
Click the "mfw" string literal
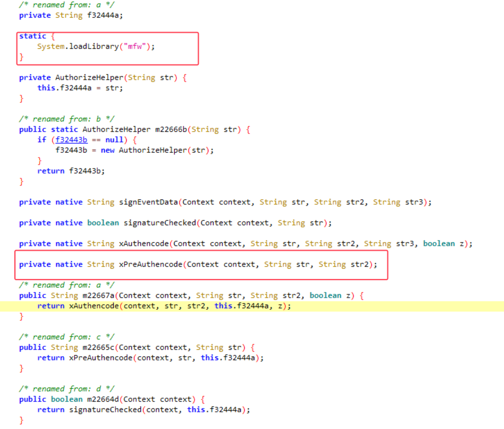[x=135, y=47]
